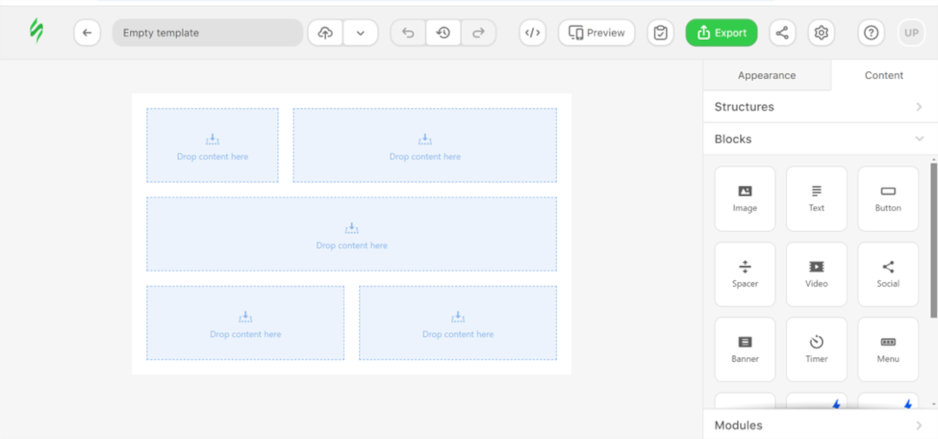Click the Preview button
938x439 pixels.
pos(596,33)
